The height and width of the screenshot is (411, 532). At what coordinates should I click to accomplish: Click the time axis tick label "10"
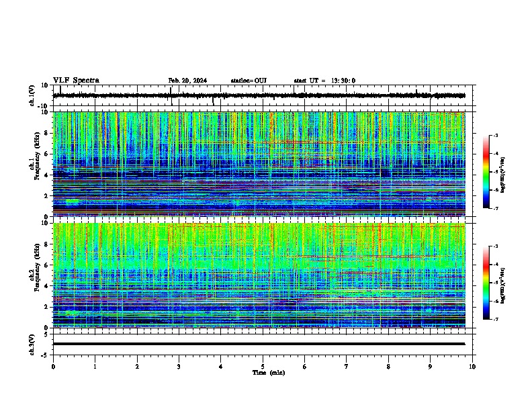pos(472,367)
